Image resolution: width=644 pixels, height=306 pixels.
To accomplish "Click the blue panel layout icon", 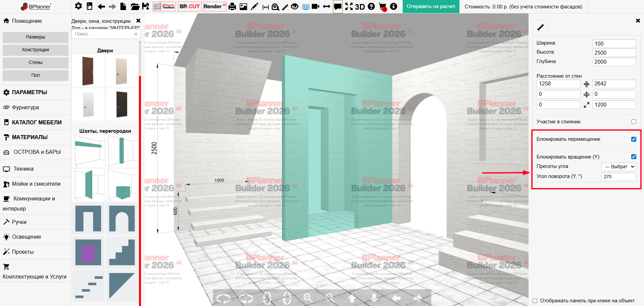I will click(x=306, y=7).
